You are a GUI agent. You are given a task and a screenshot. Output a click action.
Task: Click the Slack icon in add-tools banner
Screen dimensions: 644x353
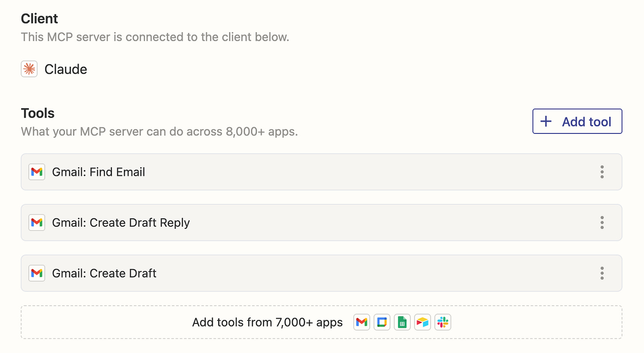click(443, 323)
